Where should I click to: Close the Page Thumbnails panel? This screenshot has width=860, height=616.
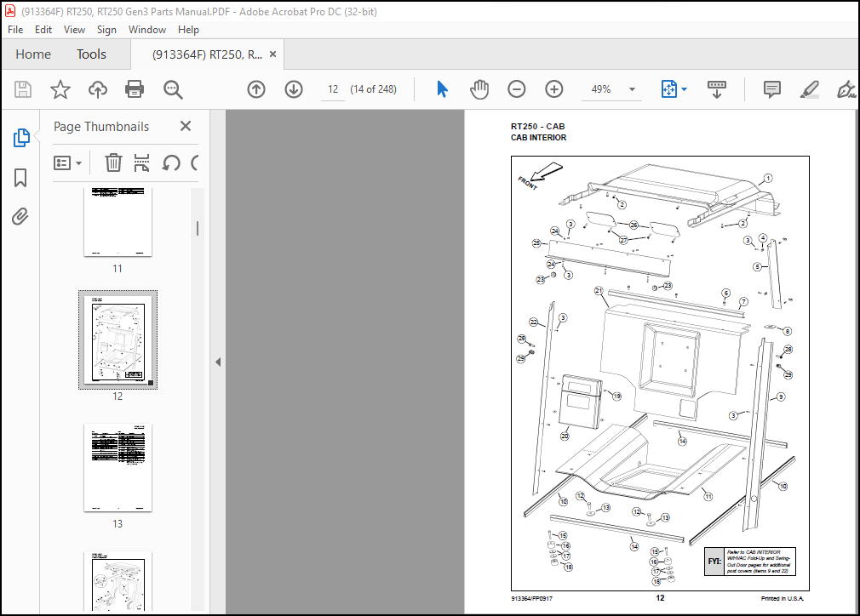pos(186,126)
